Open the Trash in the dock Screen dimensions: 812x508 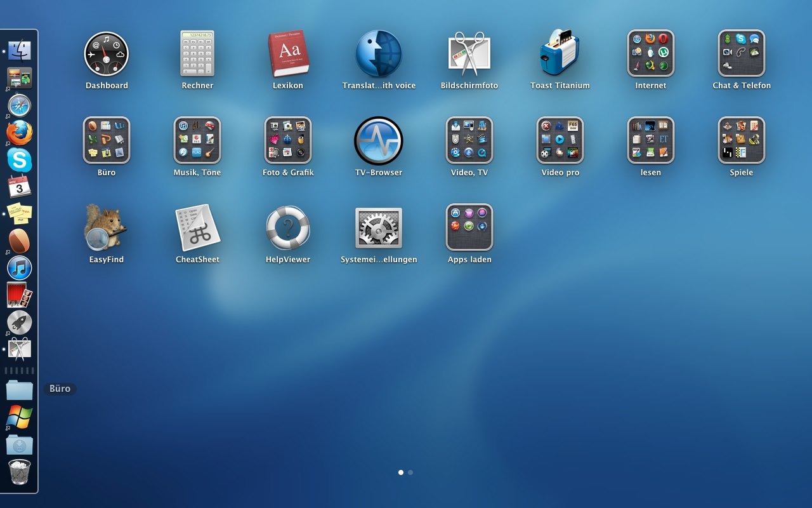tap(20, 472)
